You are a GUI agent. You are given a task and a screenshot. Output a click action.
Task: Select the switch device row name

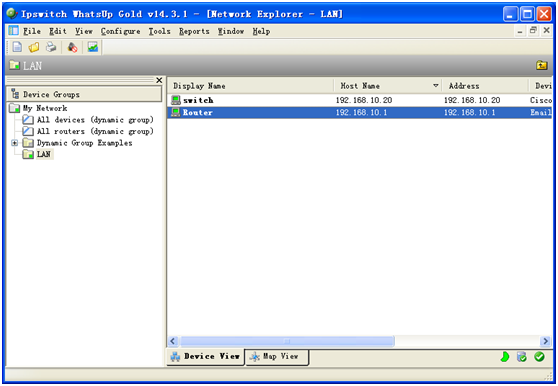click(x=198, y=100)
